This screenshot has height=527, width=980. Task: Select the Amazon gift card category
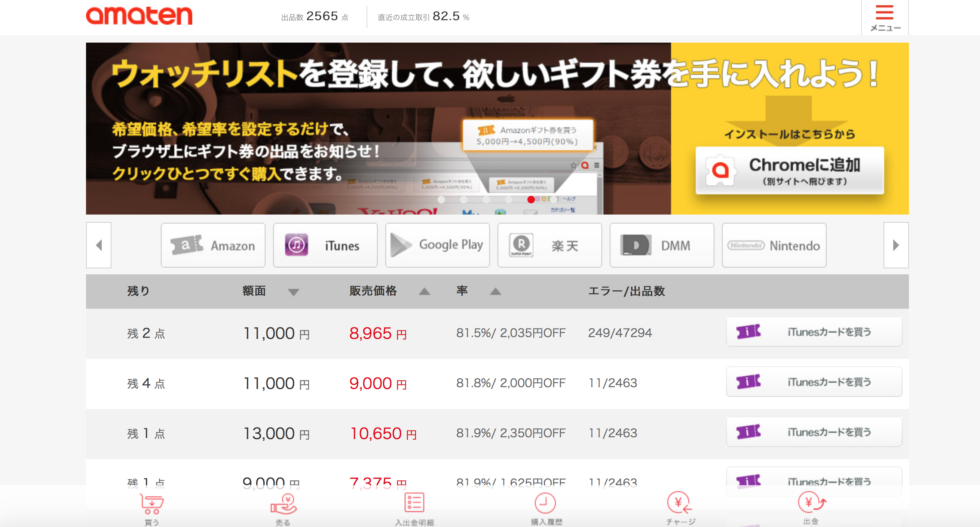click(213, 245)
